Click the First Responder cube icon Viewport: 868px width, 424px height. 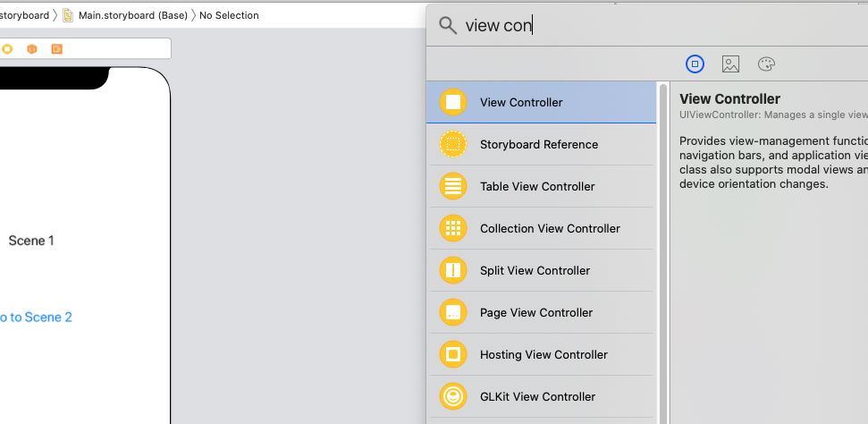[32, 49]
